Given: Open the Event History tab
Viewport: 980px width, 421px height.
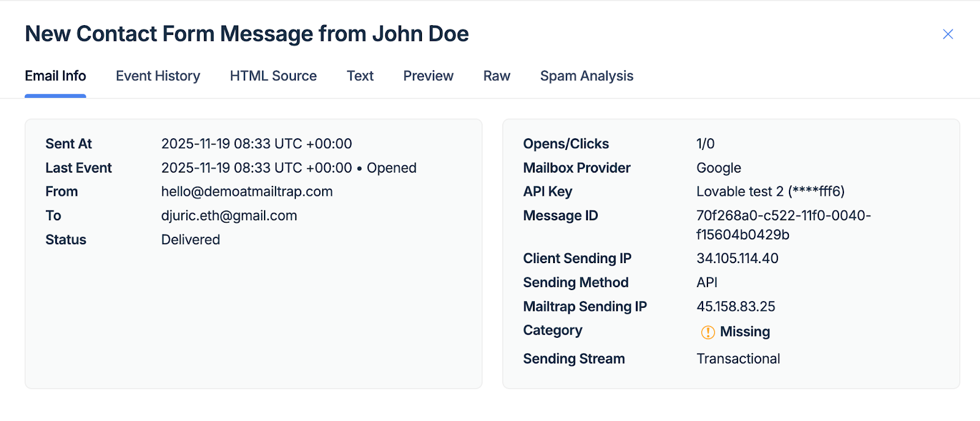Looking at the screenshot, I should [158, 76].
